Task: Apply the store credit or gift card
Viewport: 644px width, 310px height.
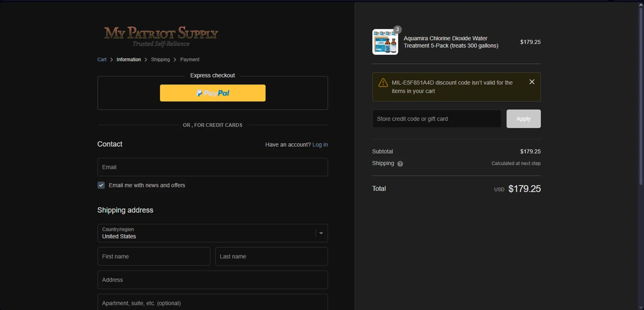Action: 523,119
